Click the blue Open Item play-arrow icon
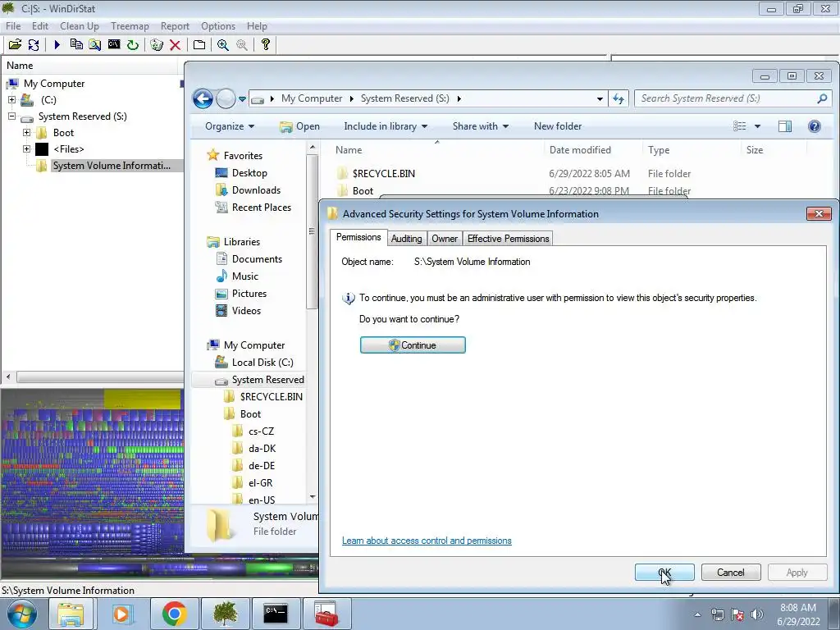Screen dimensions: 840x630 [57, 44]
